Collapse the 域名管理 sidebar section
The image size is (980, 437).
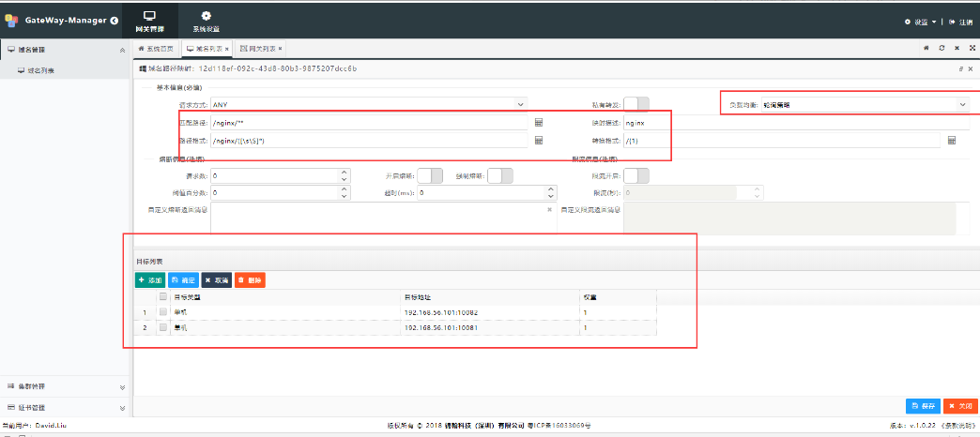122,50
